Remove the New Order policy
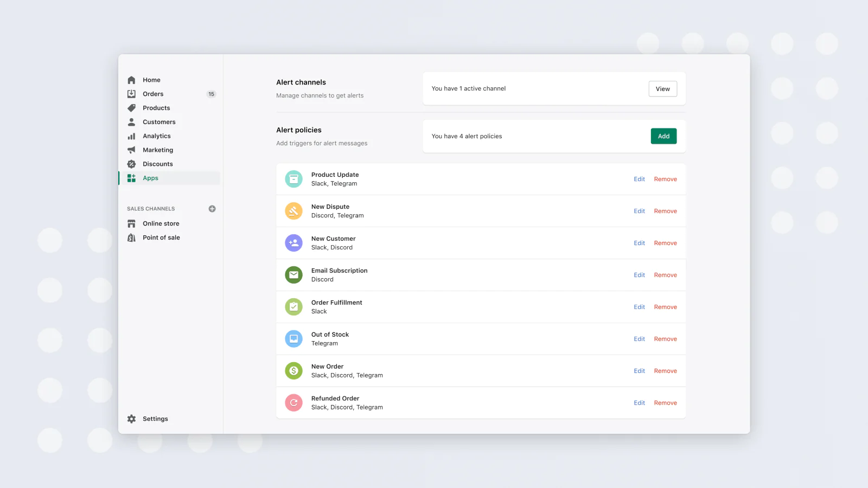This screenshot has width=868, height=488. [665, 371]
